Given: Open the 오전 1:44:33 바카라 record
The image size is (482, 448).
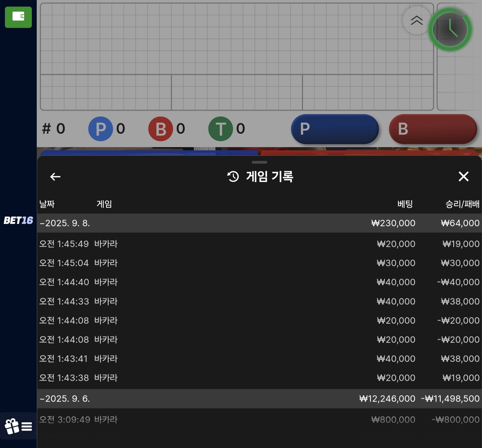Looking at the screenshot, I should click(259, 301).
